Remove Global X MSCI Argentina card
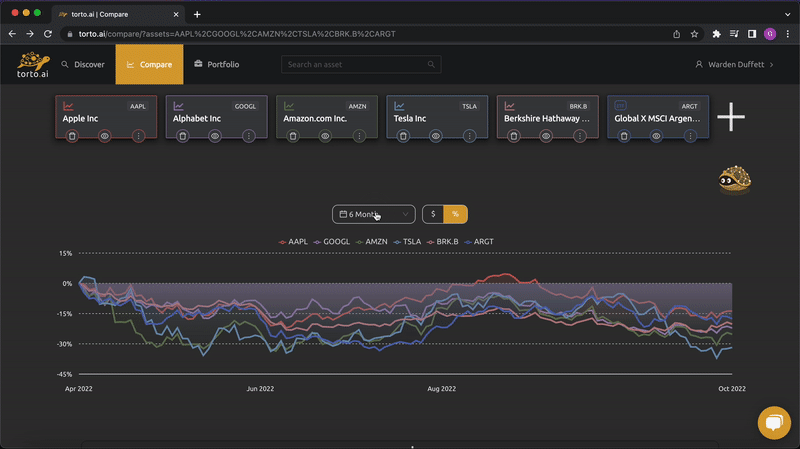This screenshot has height=449, width=800. 624,136
